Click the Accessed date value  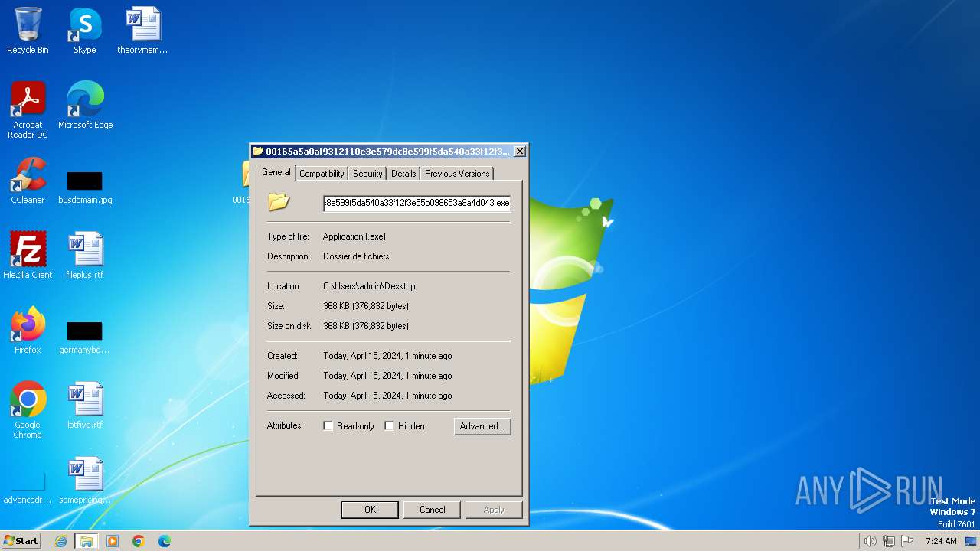(387, 396)
